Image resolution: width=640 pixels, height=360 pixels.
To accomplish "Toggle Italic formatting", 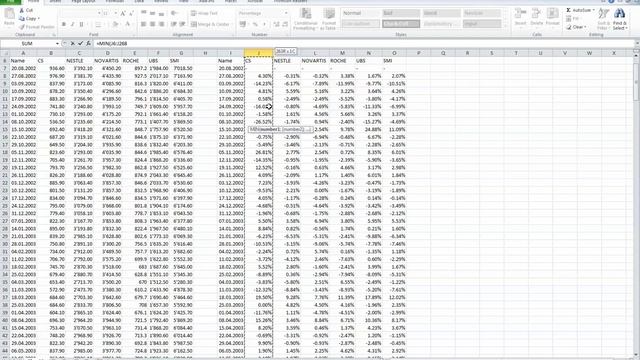I will (72, 24).
